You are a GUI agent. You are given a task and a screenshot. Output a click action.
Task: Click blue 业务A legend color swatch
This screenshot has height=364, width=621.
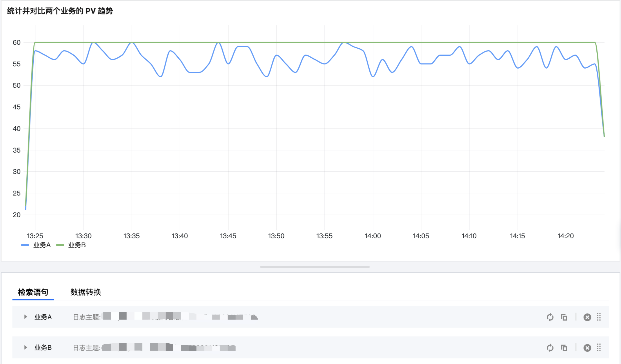coord(25,245)
